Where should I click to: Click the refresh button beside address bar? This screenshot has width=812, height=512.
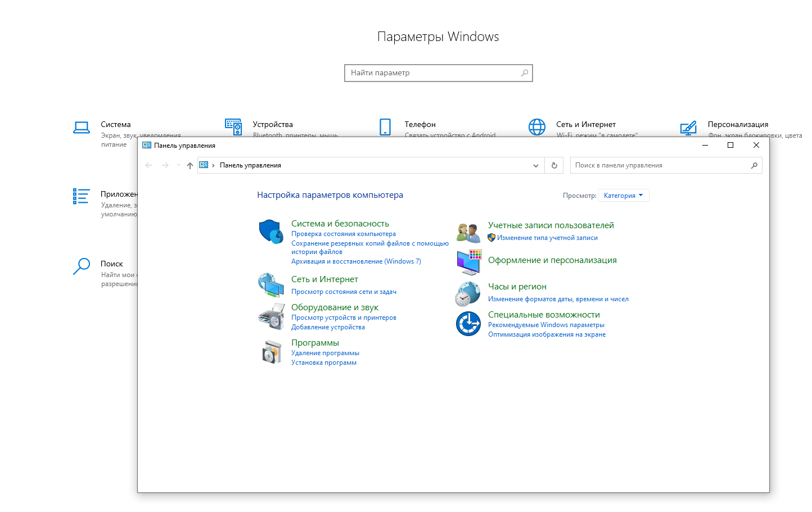554,165
